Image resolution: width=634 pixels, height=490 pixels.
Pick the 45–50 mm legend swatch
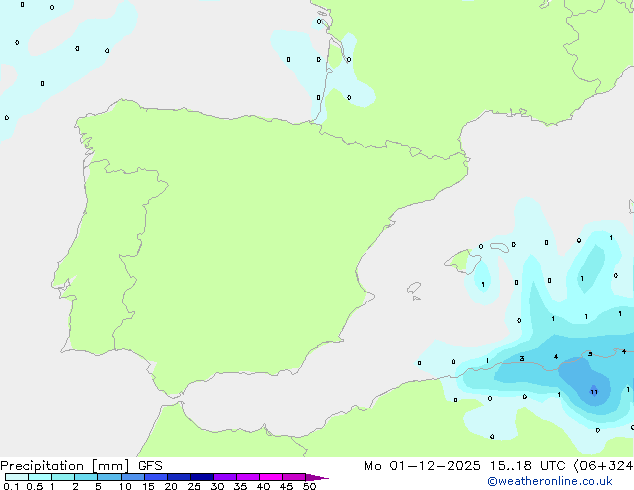(294, 477)
